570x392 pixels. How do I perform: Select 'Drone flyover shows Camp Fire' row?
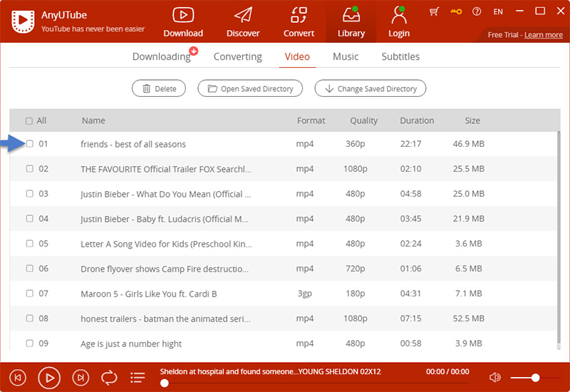pos(283,269)
